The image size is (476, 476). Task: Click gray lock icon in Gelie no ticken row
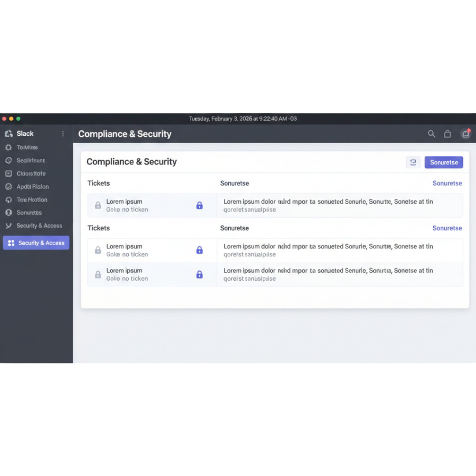98,205
